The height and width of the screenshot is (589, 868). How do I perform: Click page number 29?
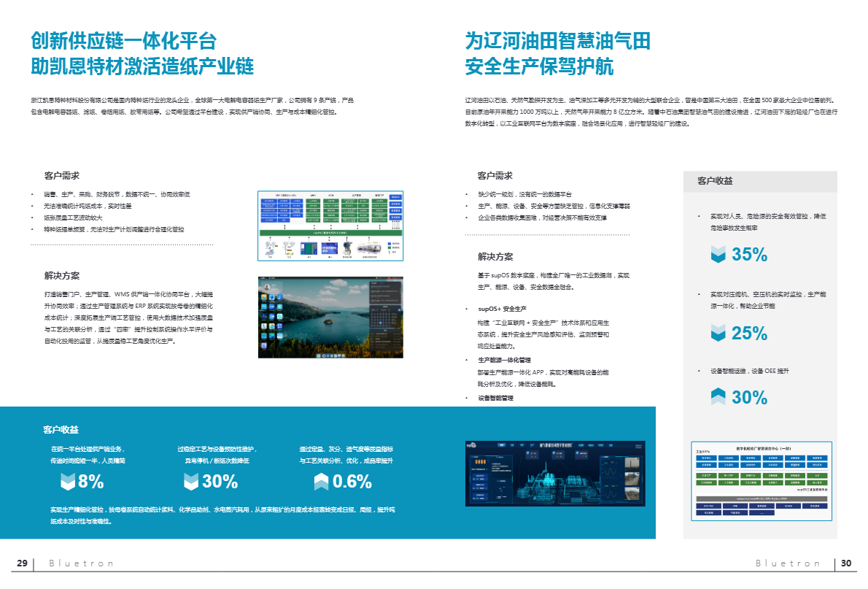tap(22, 563)
